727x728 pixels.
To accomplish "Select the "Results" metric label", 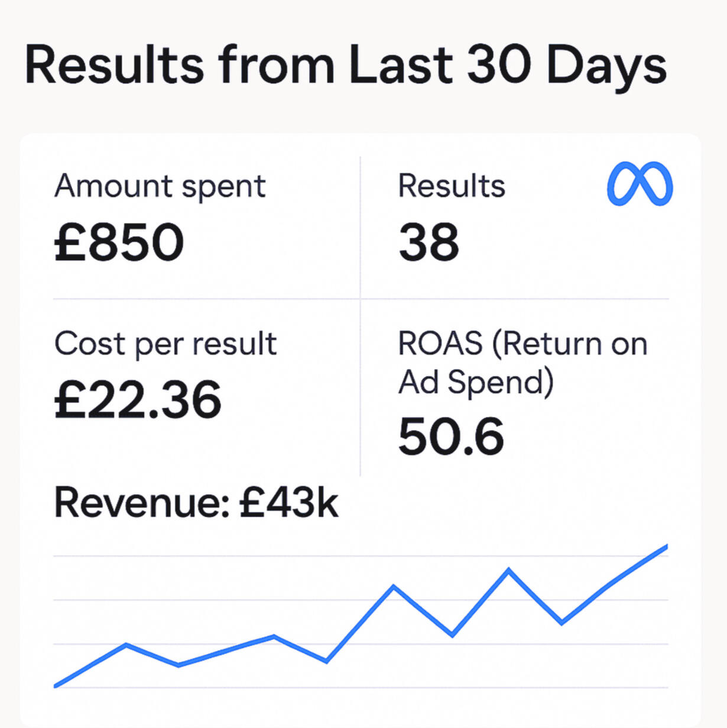I will click(452, 186).
